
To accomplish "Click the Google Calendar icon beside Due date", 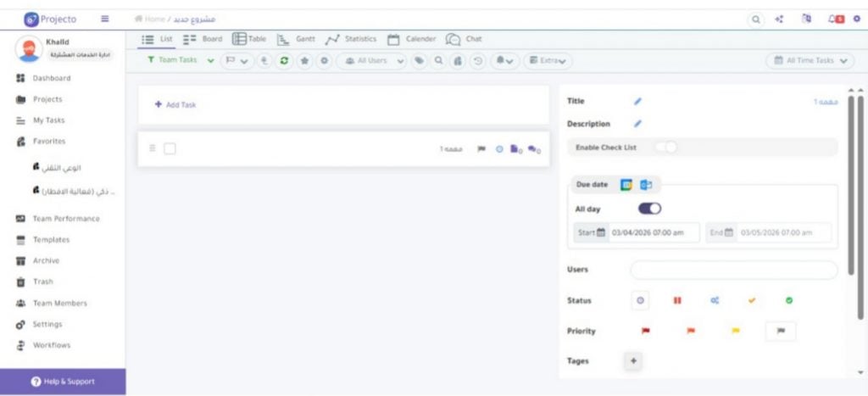I will click(626, 185).
